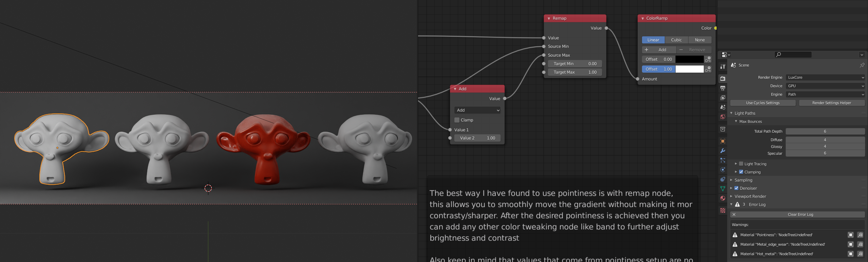Screen dimensions: 868x262
Task: Open the View Layer properties tab
Action: tap(723, 98)
